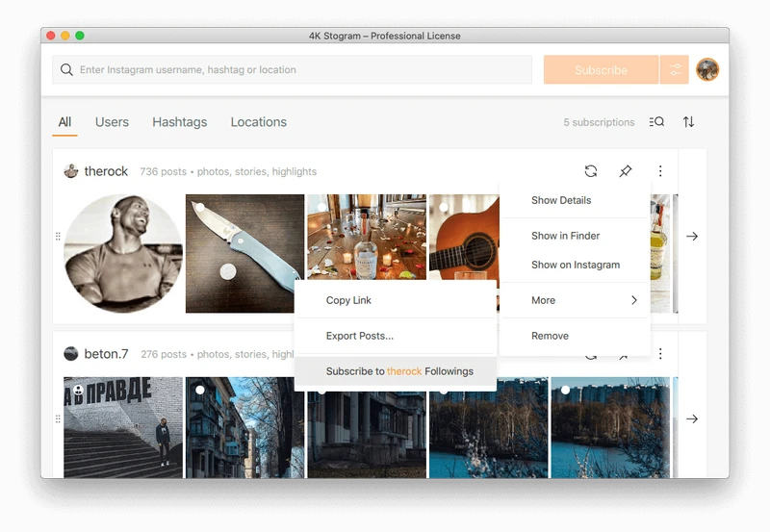Viewport: 770px width, 532px height.
Task: Click the 5 subscriptions counter
Action: coord(599,122)
